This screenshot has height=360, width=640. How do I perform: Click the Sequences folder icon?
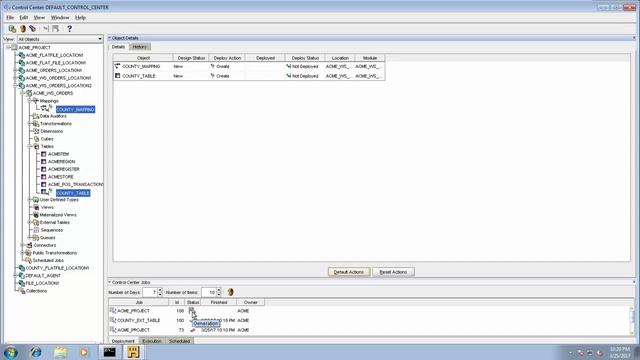[36, 230]
